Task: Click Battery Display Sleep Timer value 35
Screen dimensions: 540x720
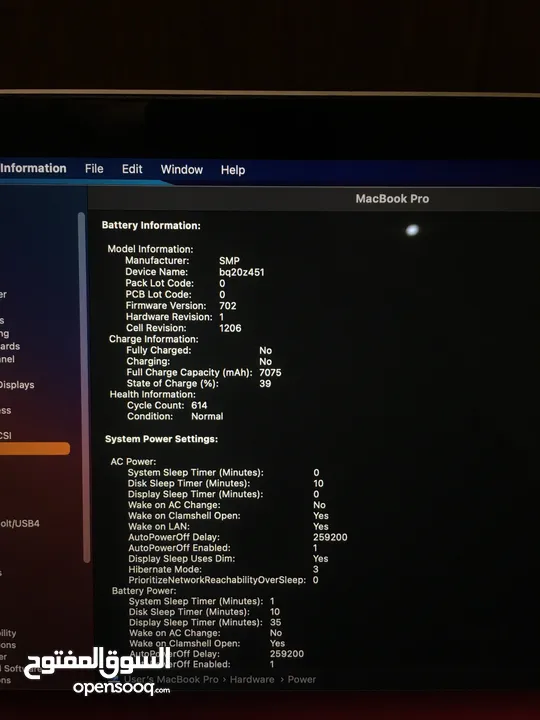Action: pos(276,623)
